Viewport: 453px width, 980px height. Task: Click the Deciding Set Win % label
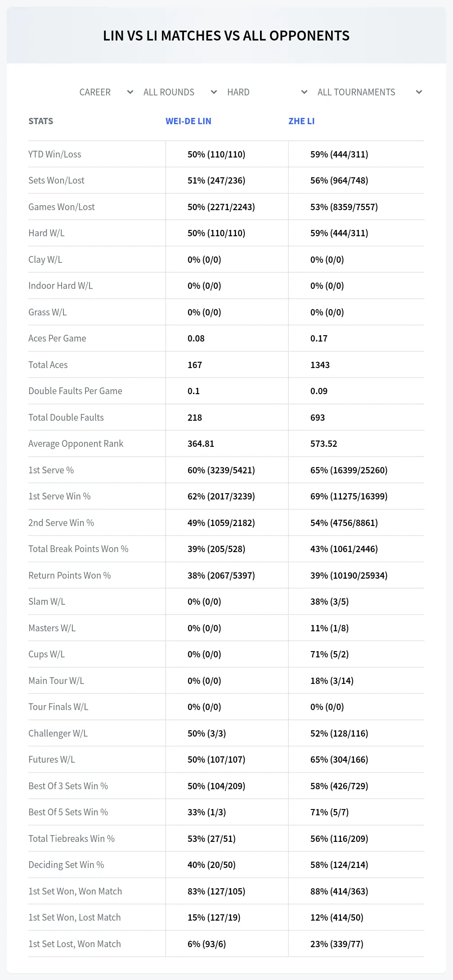click(x=66, y=865)
